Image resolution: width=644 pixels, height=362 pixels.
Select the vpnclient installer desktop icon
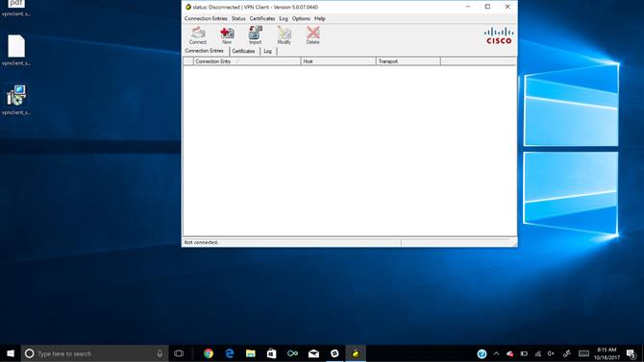pos(16,100)
